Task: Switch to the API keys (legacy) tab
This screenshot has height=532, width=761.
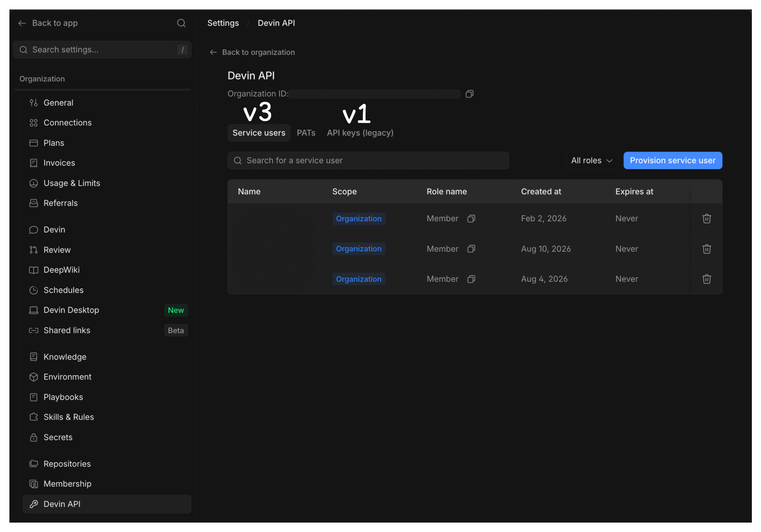Action: 360,133
